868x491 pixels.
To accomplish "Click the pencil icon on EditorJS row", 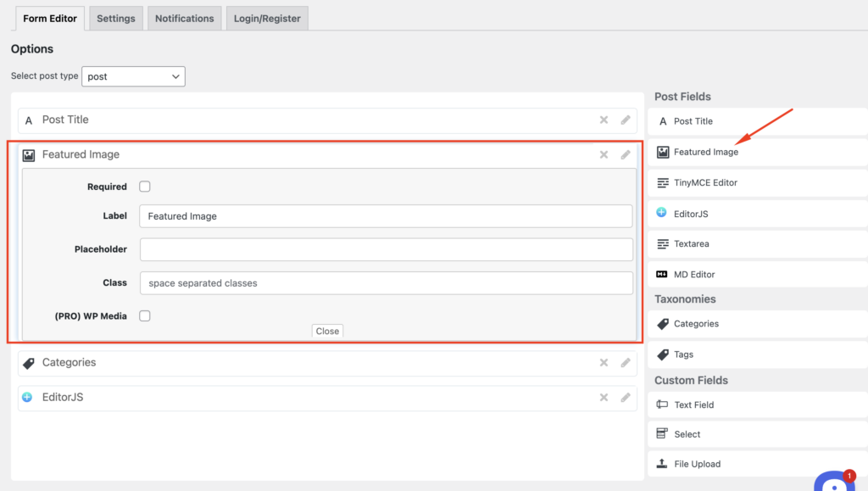I will (626, 398).
